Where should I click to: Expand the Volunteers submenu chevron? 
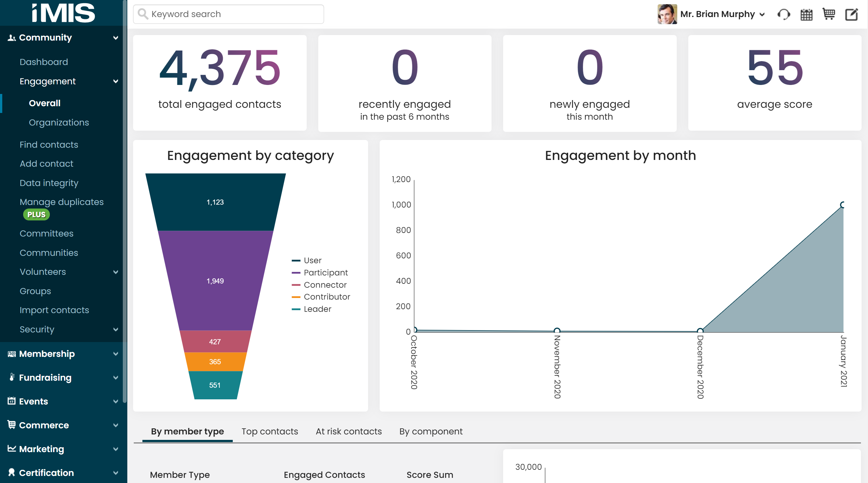116,272
